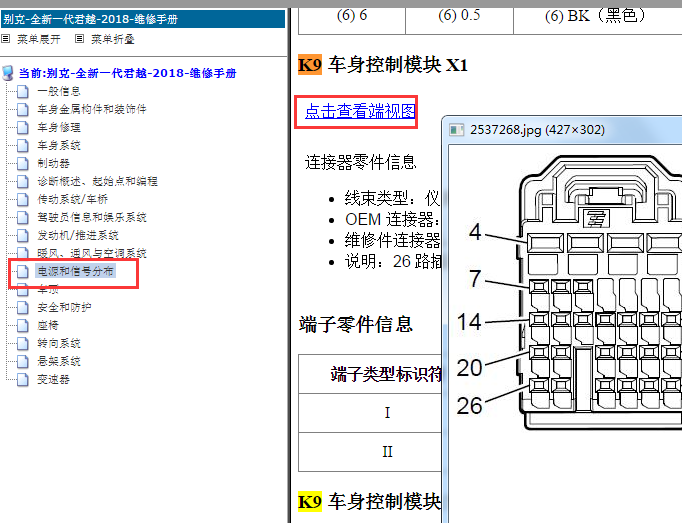The height and width of the screenshot is (523, 682).
Task: Click the 端子零件信息 heading
Action: point(356,325)
